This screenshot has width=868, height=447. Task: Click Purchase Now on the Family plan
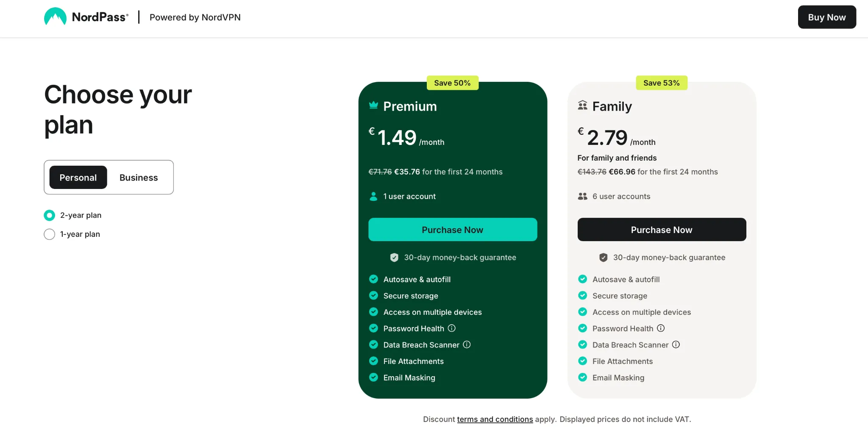click(x=661, y=229)
